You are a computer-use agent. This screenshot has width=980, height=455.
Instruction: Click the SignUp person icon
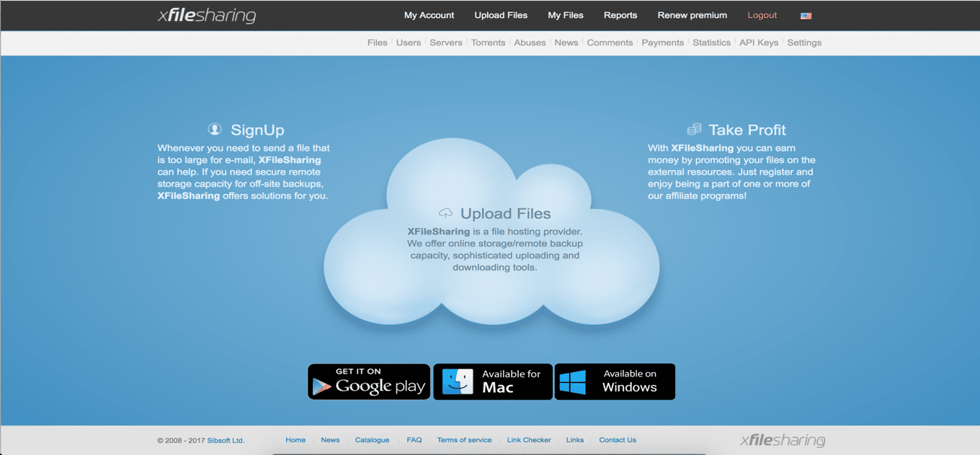214,128
